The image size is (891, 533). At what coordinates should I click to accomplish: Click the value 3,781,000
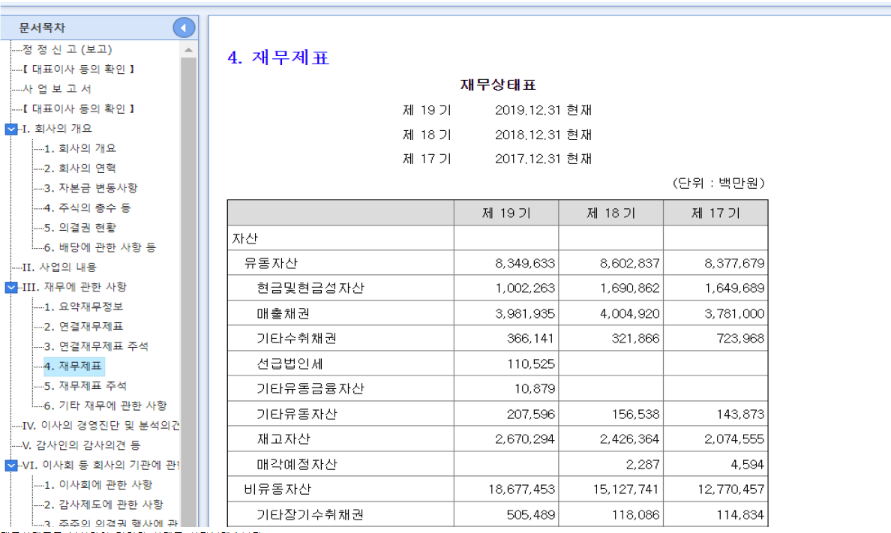[x=735, y=314]
